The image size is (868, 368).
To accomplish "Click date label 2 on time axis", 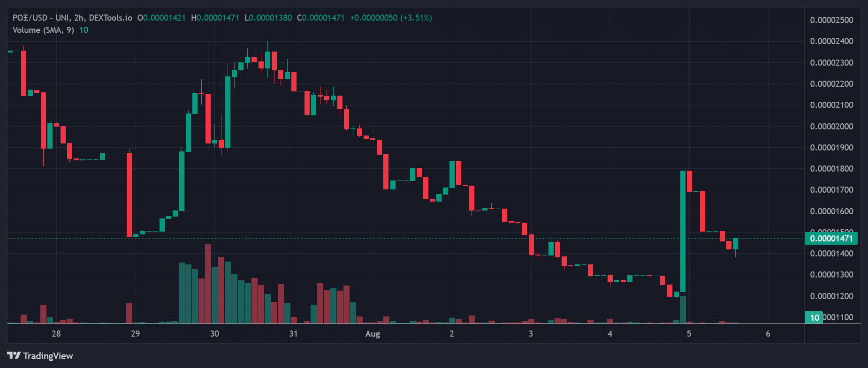I will tap(452, 334).
